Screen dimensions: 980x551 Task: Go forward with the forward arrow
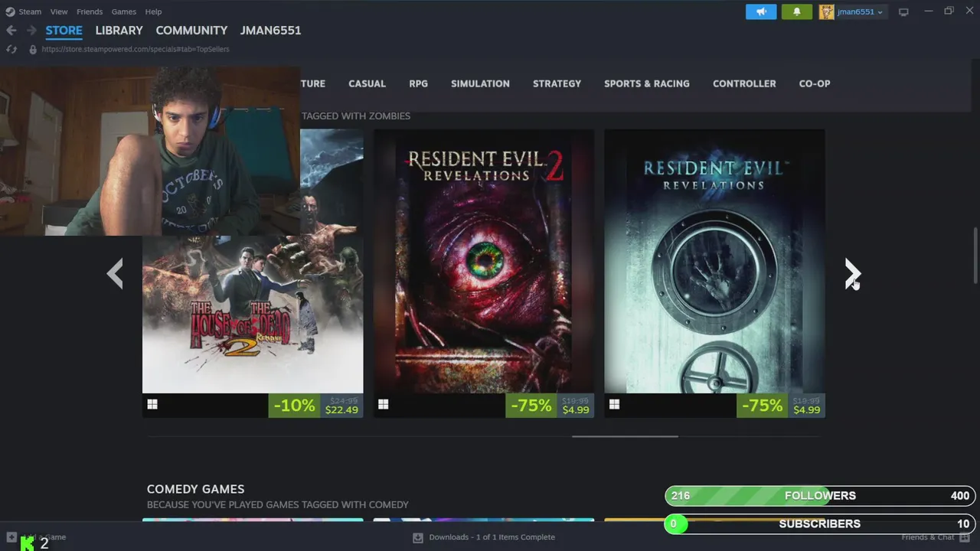(31, 31)
